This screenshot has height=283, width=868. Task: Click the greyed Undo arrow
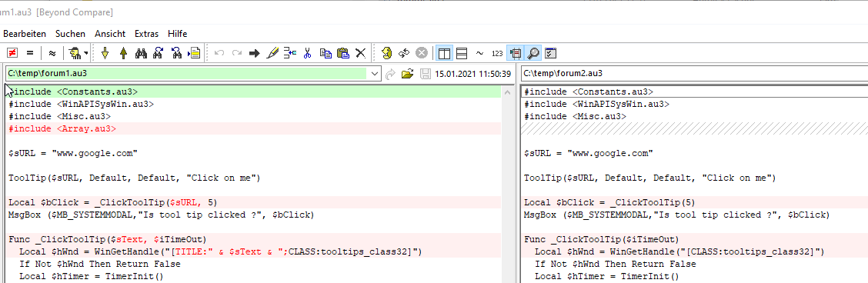click(219, 53)
